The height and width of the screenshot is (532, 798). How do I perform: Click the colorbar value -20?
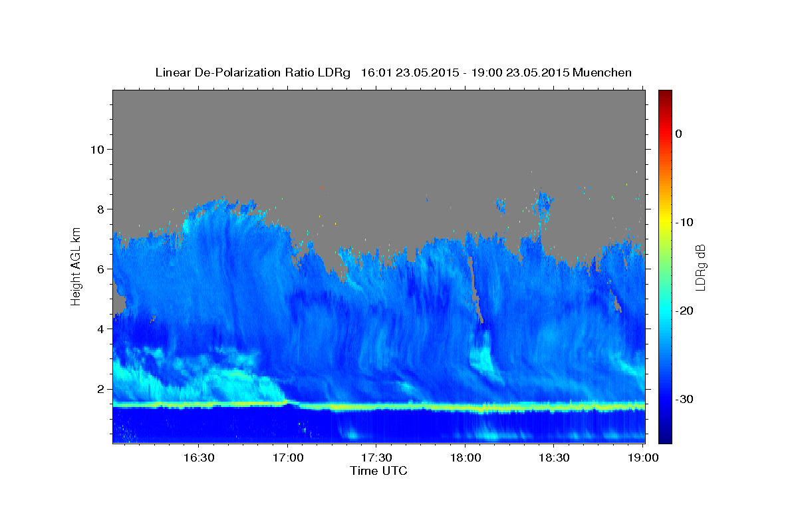pos(685,311)
